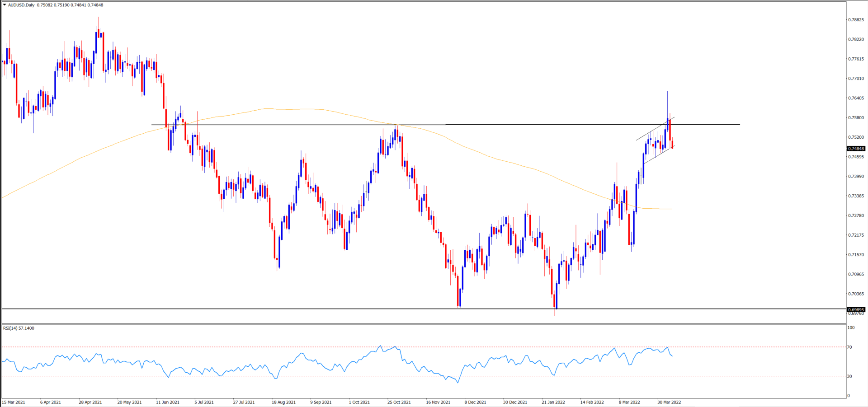Click the 21 Jan 2022 date label
Image resolution: width=868 pixels, height=407 pixels.
[553, 402]
